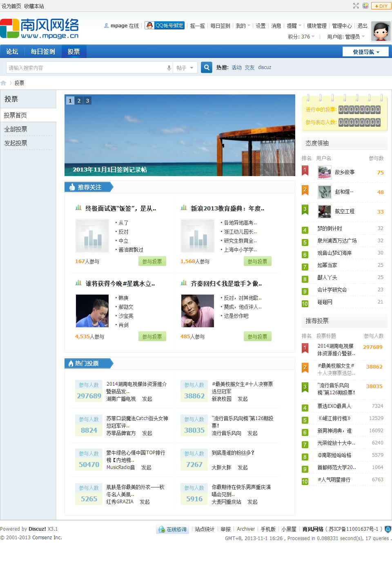392x563 pixels.
Task: Open the 模块管理 link
Action: click(317, 26)
